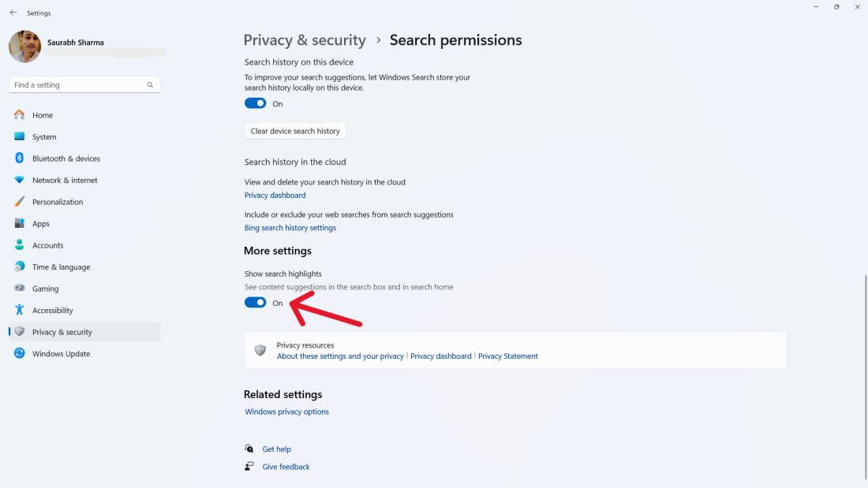Click the Personalization paintbrush icon

click(20, 202)
